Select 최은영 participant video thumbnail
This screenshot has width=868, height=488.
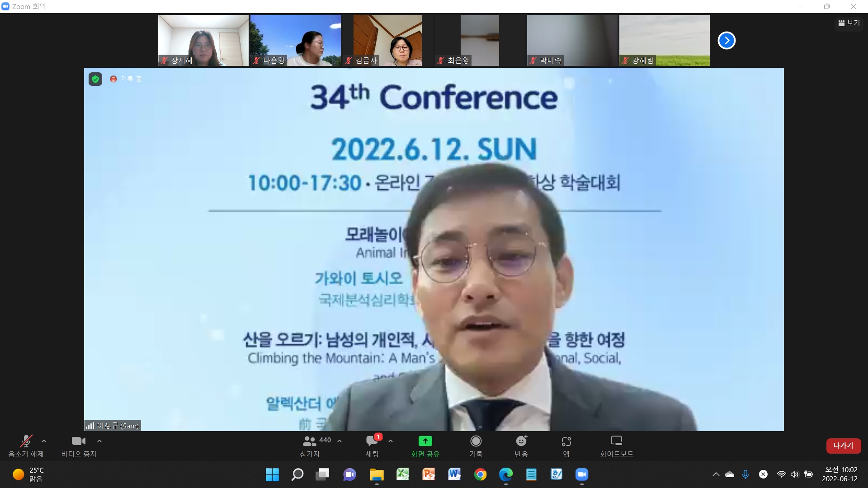480,41
